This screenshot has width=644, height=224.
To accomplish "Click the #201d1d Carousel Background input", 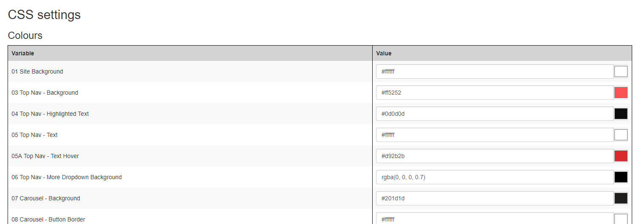I will (x=495, y=198).
